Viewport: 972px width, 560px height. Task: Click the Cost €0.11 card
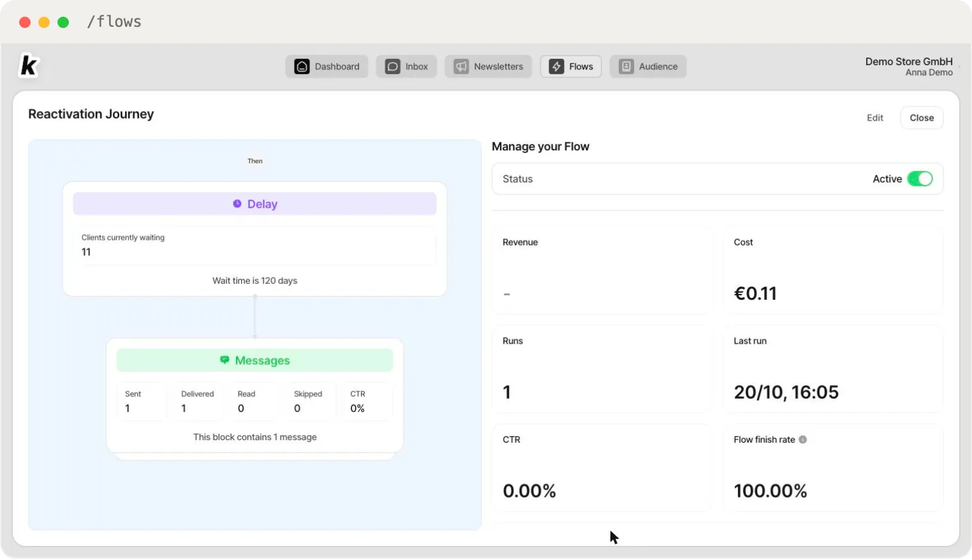[x=833, y=270]
